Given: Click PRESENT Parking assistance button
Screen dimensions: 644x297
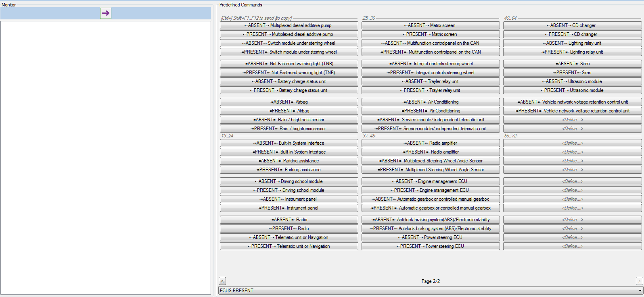Looking at the screenshot, I should tap(289, 170).
